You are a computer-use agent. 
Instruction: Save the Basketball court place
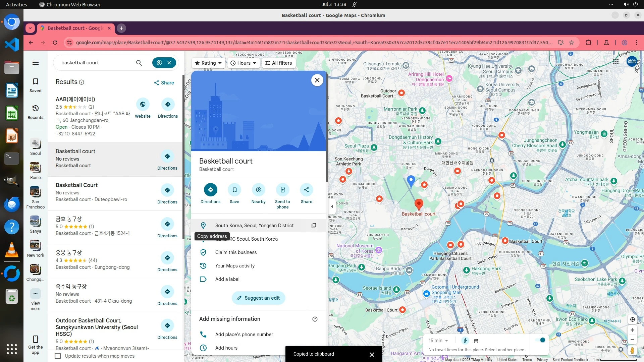pyautogui.click(x=234, y=190)
